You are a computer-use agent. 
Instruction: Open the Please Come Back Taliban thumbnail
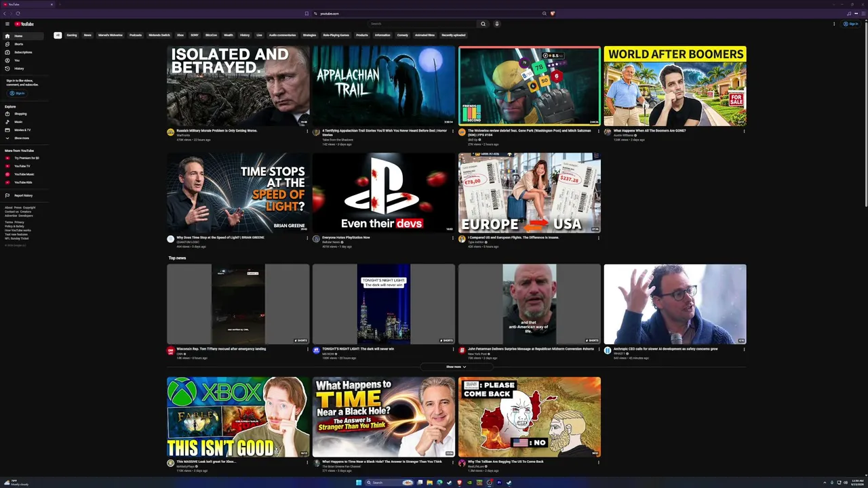pyautogui.click(x=529, y=417)
